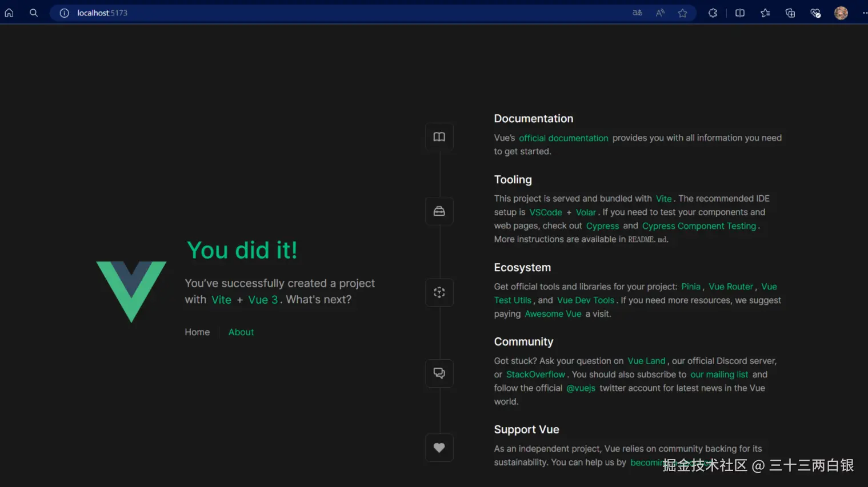Click the Support Vue heading
The width and height of the screenshot is (868, 487).
coord(527,430)
